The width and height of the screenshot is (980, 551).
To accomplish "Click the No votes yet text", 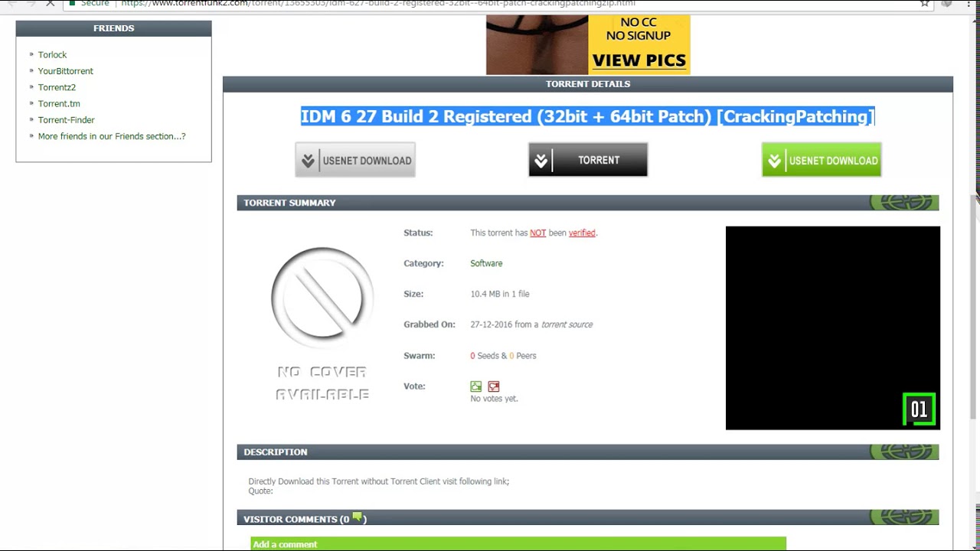I will click(x=494, y=399).
